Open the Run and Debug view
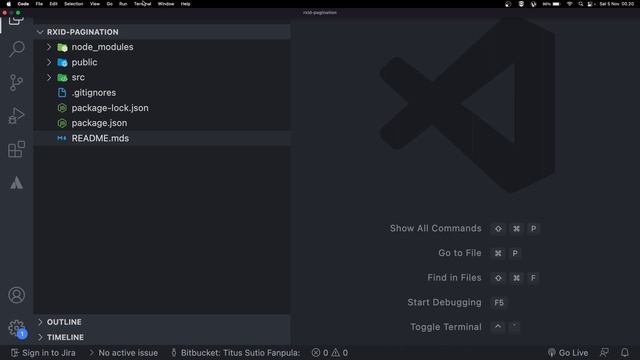Viewport: 640px width, 360px height. (16, 116)
